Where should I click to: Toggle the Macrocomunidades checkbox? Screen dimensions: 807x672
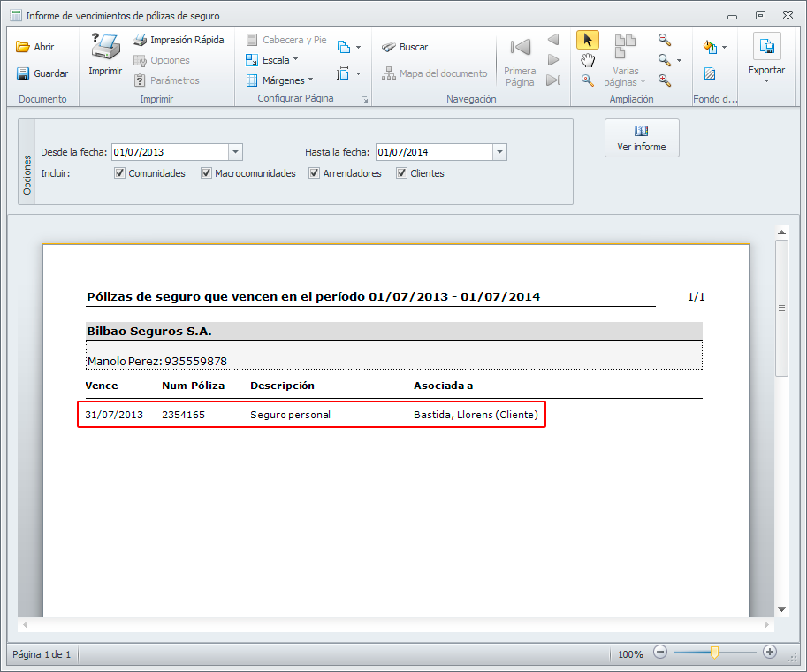pyautogui.click(x=206, y=173)
